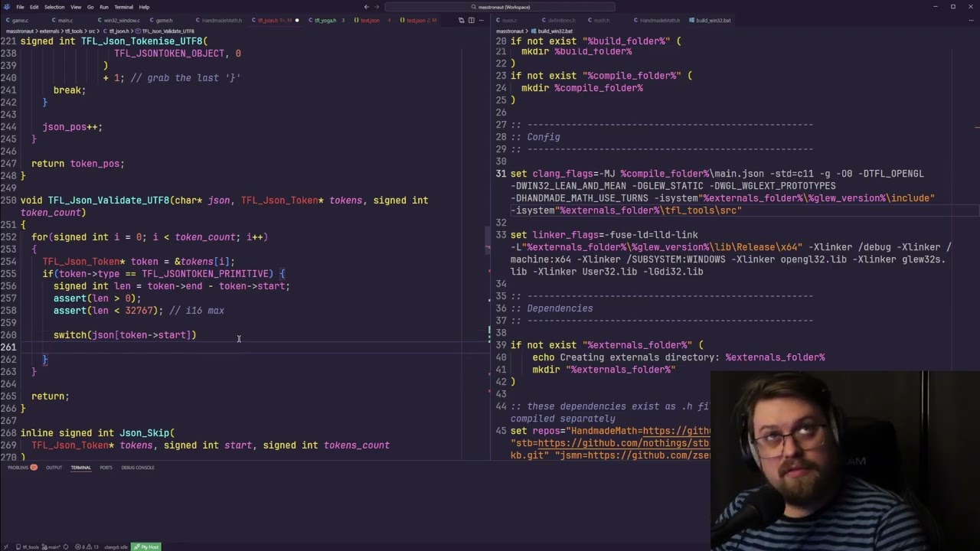
Task: Open the second test.json tab
Action: pos(417,20)
